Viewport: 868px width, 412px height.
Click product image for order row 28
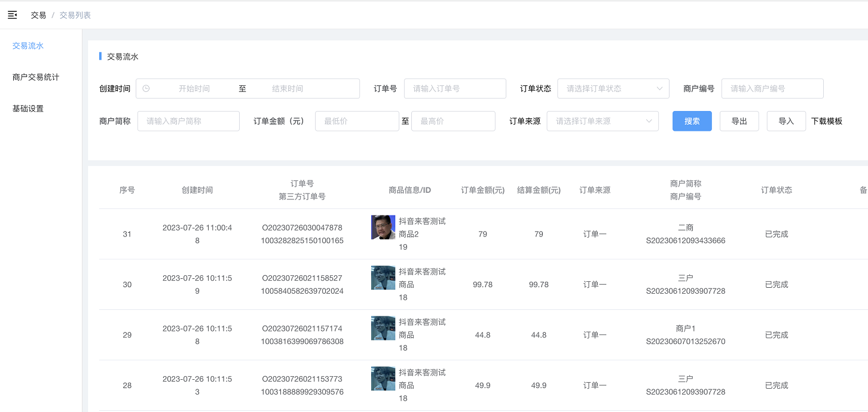(383, 379)
